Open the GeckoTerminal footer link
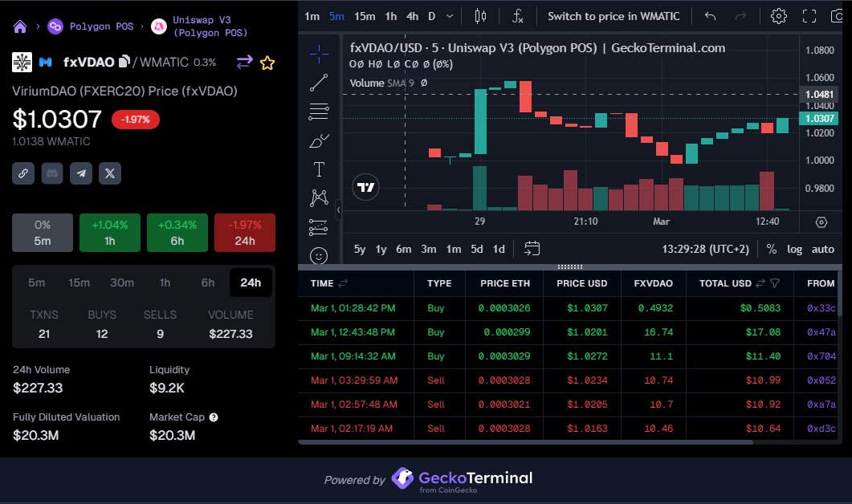Image resolution: width=852 pixels, height=504 pixels. tap(463, 479)
